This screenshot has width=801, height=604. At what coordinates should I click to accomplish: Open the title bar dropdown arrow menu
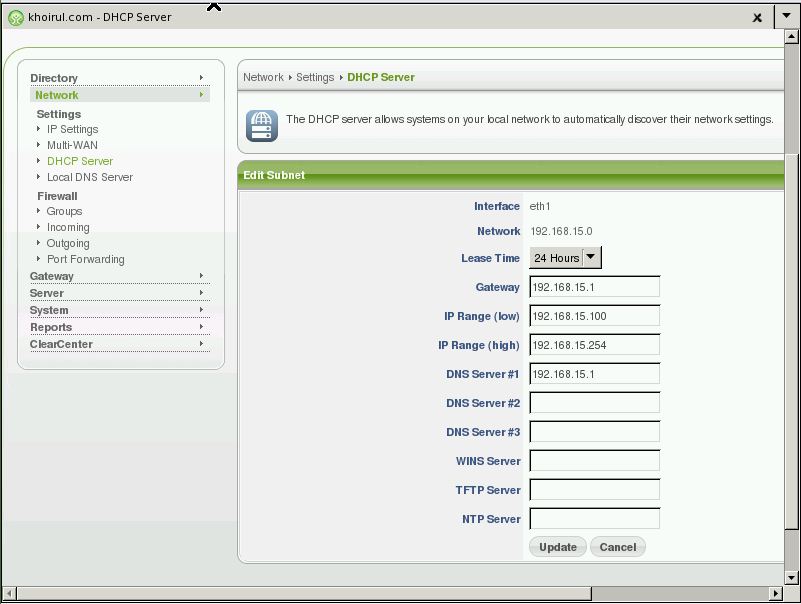point(787,16)
